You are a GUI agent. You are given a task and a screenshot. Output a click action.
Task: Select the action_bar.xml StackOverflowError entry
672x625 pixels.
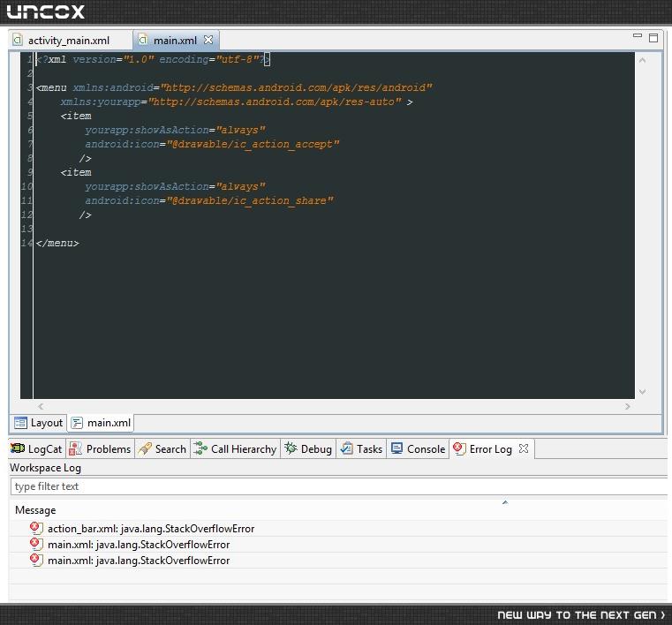click(151, 529)
